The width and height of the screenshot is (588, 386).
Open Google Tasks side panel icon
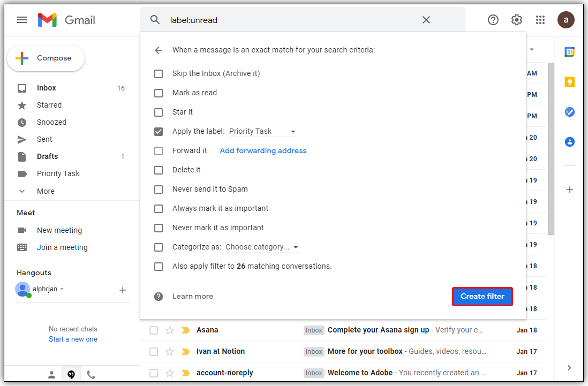(569, 112)
